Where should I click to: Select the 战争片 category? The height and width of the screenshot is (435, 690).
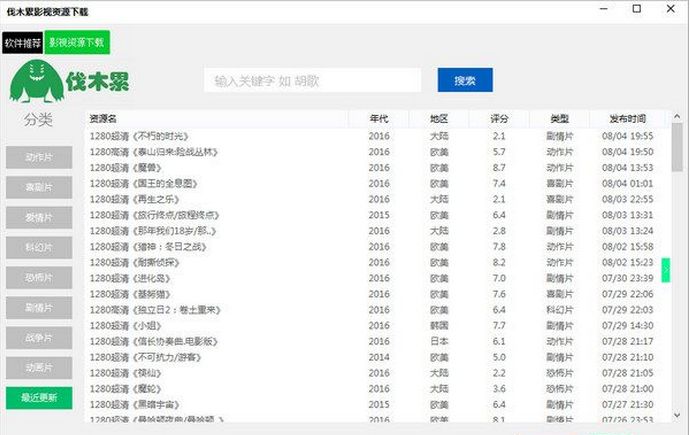[39, 338]
